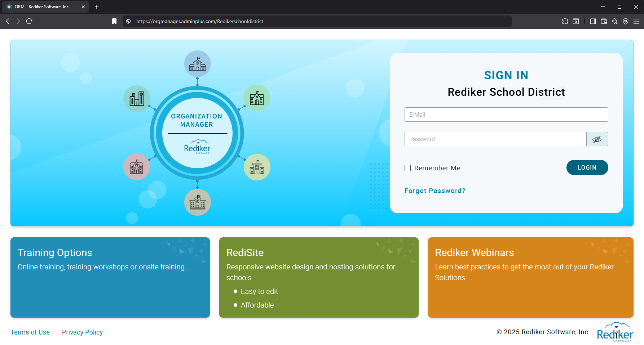The width and height of the screenshot is (644, 345).
Task: Click the E-Mail input field
Action: pyautogui.click(x=506, y=115)
